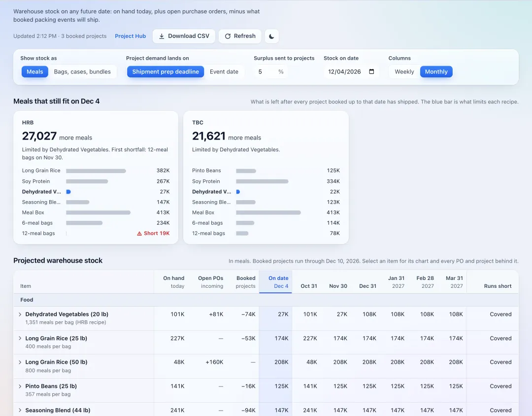
Task: Click the Surplus sent to projects percent field
Action: 271,71
